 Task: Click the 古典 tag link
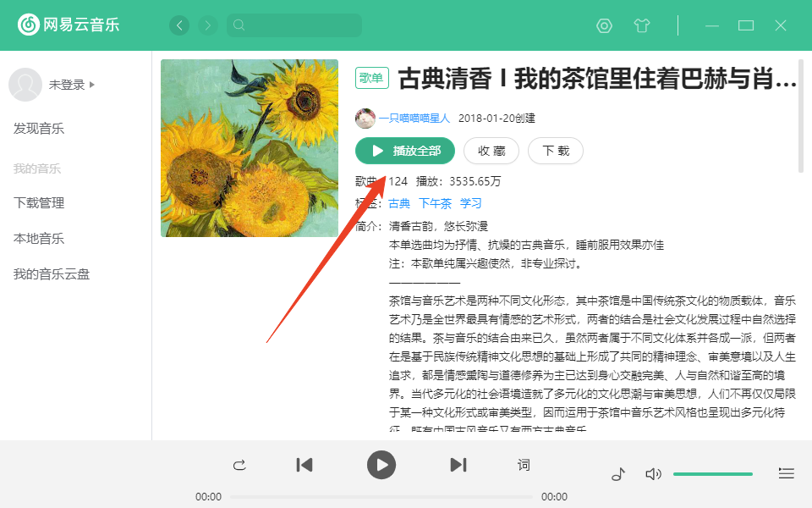click(x=399, y=202)
